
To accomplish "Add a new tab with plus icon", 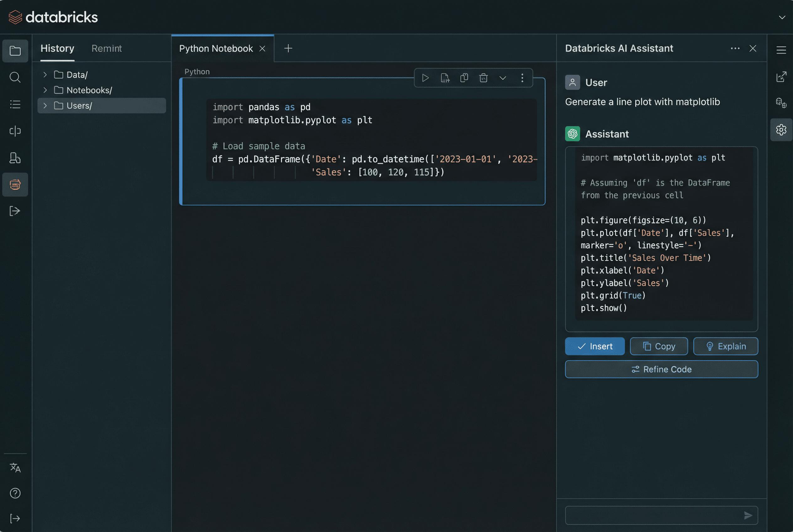I will tap(288, 49).
